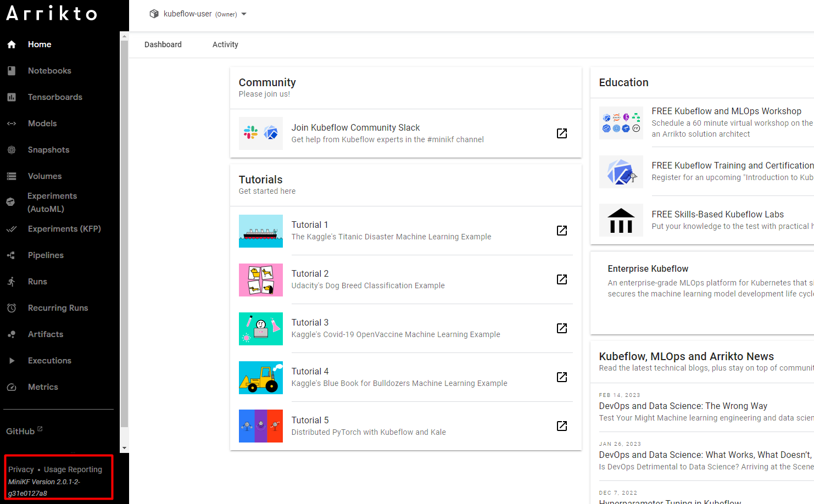Select Volumes in the sidebar menu
Viewport: 814px width, 504px height.
coord(44,176)
